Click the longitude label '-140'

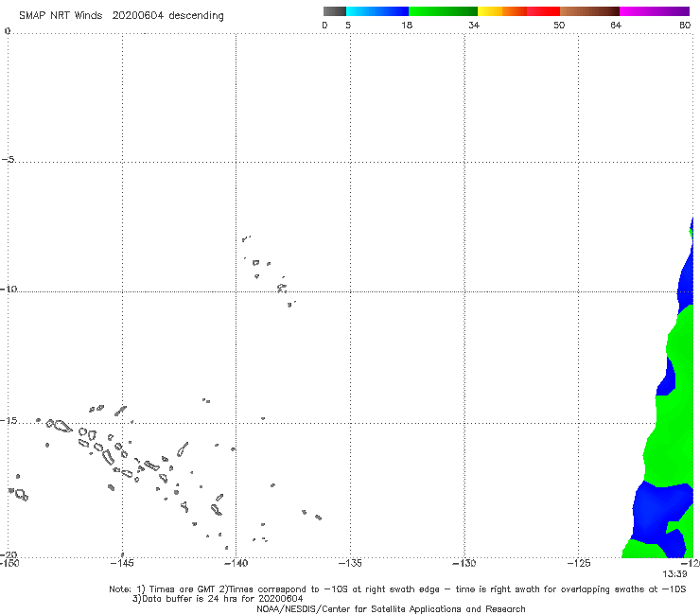236,563
